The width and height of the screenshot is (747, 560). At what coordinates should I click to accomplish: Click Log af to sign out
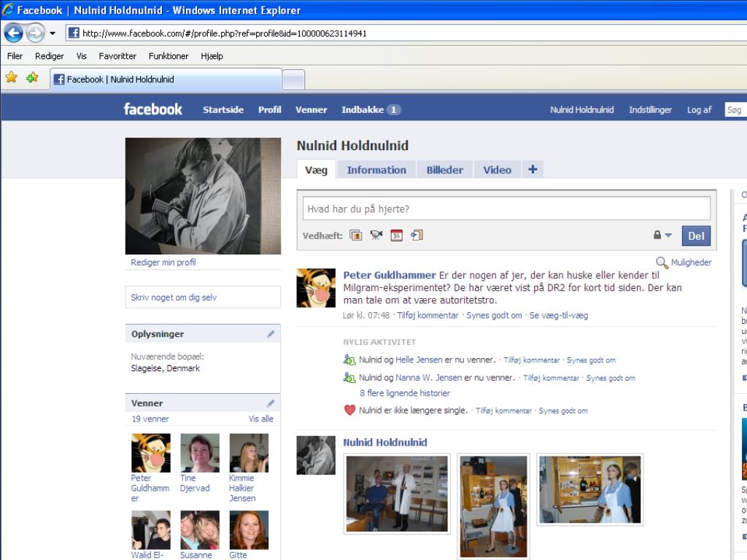coord(699,109)
